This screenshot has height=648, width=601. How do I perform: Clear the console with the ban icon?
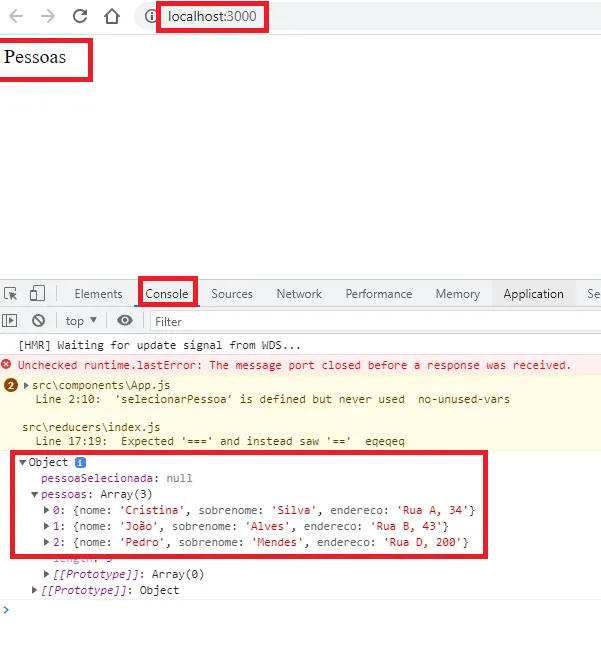(x=38, y=321)
